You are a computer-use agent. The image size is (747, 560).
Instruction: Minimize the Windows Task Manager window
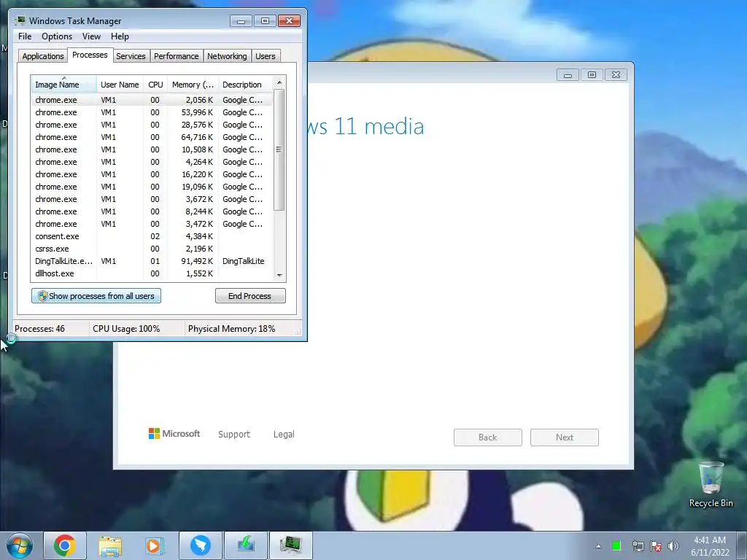coord(241,21)
